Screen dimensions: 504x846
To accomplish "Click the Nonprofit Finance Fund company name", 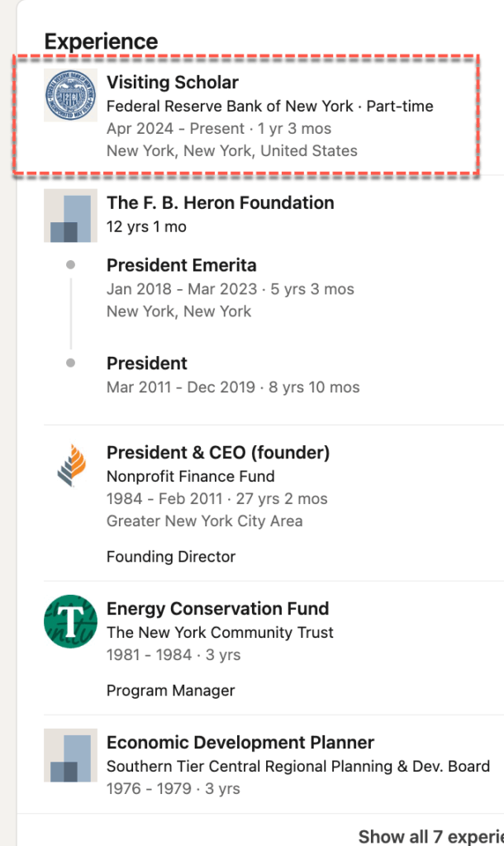I will (x=190, y=477).
